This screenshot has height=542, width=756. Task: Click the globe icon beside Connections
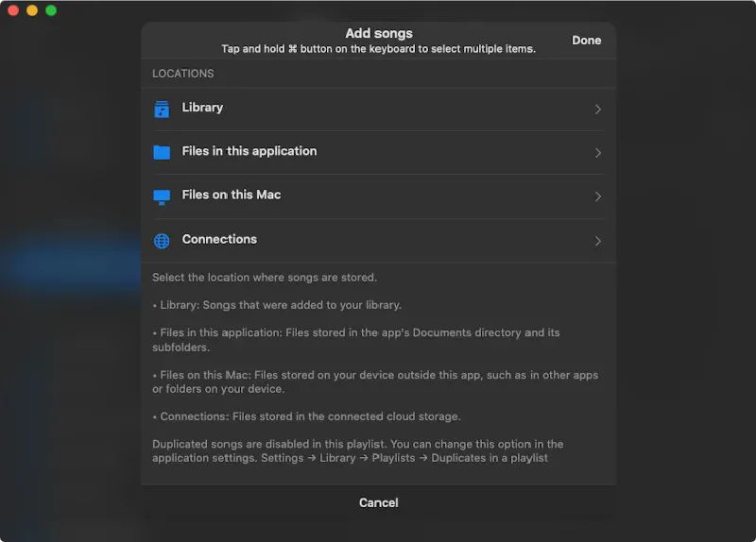[x=162, y=241]
